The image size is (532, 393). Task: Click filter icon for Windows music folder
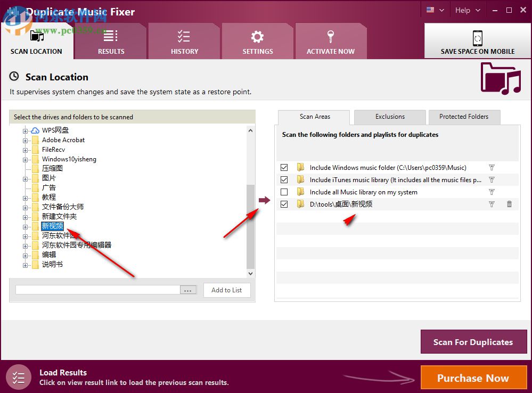(x=492, y=167)
